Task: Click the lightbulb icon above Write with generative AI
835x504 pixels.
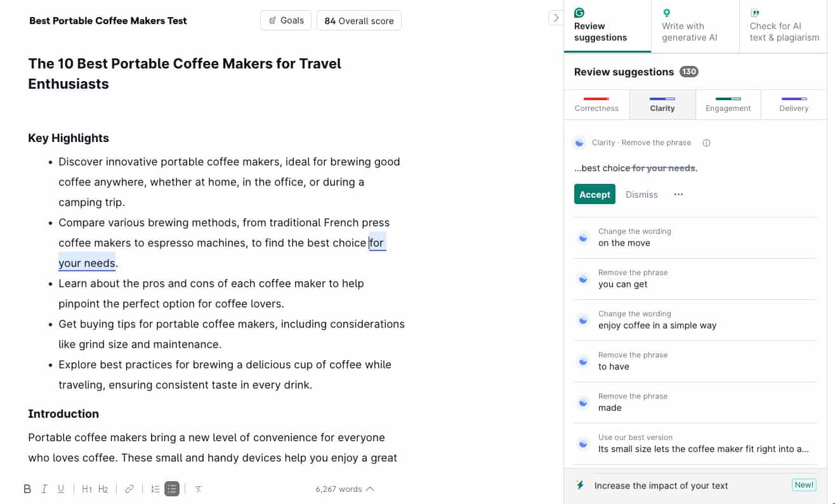Action: click(x=667, y=13)
